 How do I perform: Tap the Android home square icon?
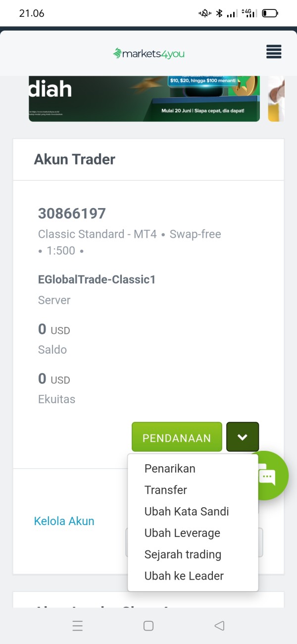pyautogui.click(x=148, y=626)
